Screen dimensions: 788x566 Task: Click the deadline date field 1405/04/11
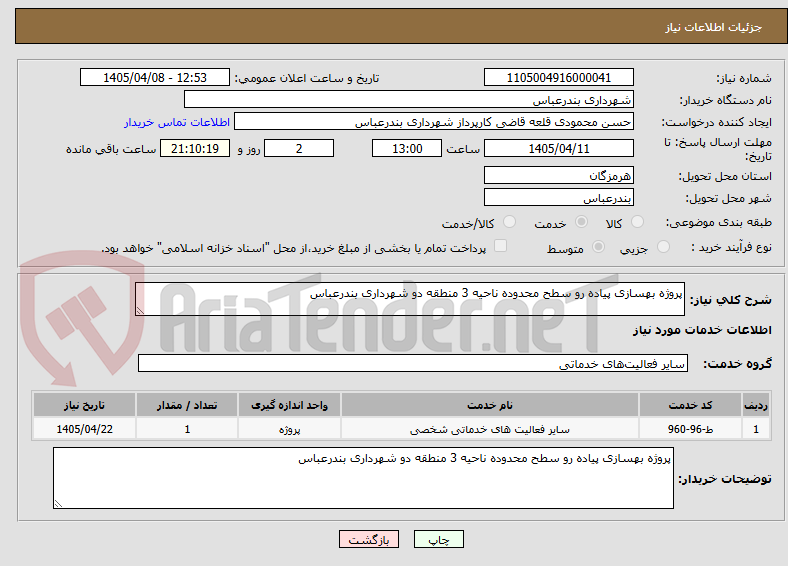(559, 148)
